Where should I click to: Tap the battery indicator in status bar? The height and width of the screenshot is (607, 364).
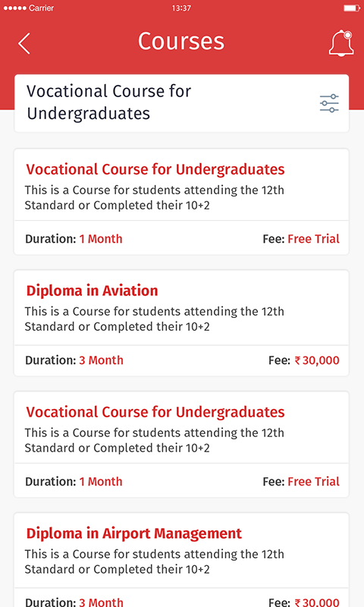(x=352, y=8)
